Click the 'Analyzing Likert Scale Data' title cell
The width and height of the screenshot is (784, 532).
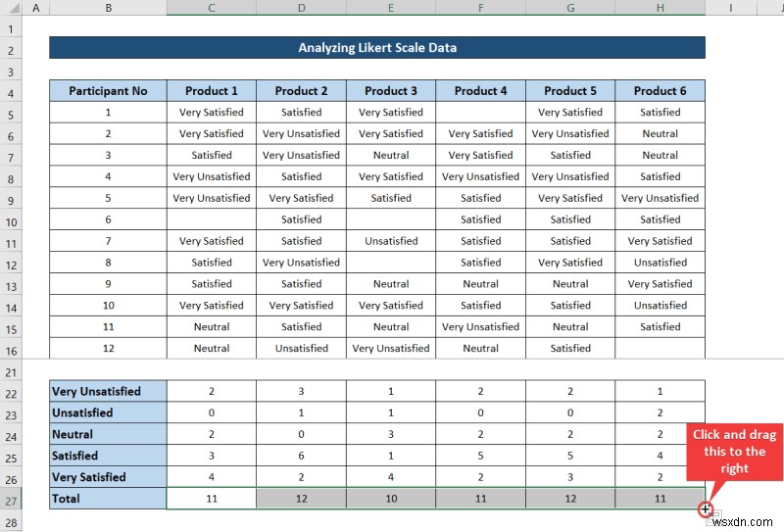[x=377, y=47]
